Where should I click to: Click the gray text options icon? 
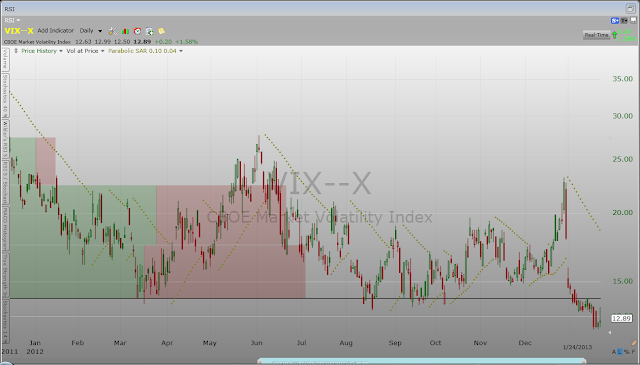[624, 20]
